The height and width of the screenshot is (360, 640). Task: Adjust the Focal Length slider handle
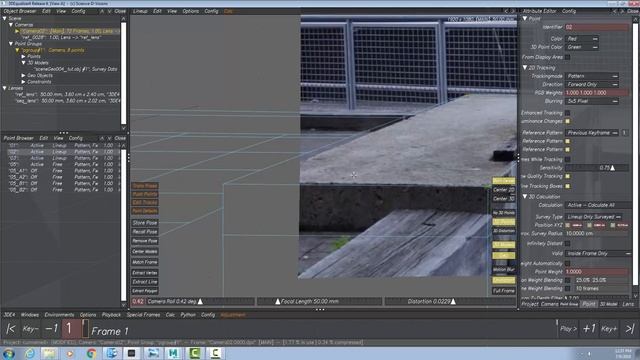(278, 302)
